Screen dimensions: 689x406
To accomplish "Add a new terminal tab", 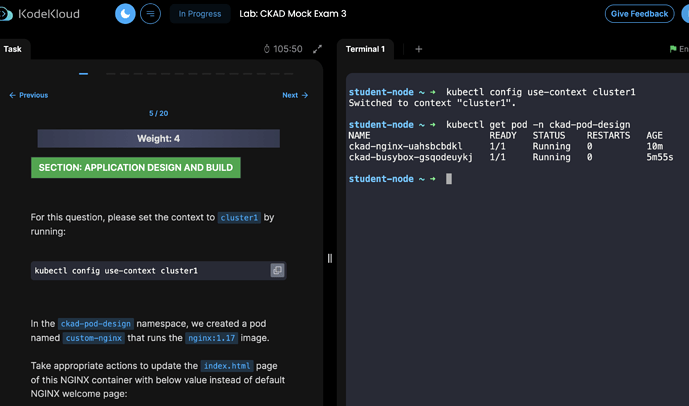I will pos(419,49).
